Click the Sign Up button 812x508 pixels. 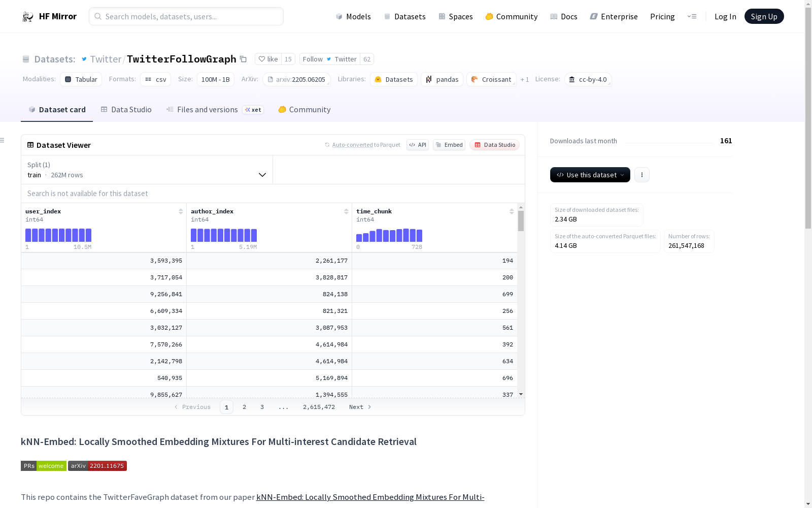[764, 17]
